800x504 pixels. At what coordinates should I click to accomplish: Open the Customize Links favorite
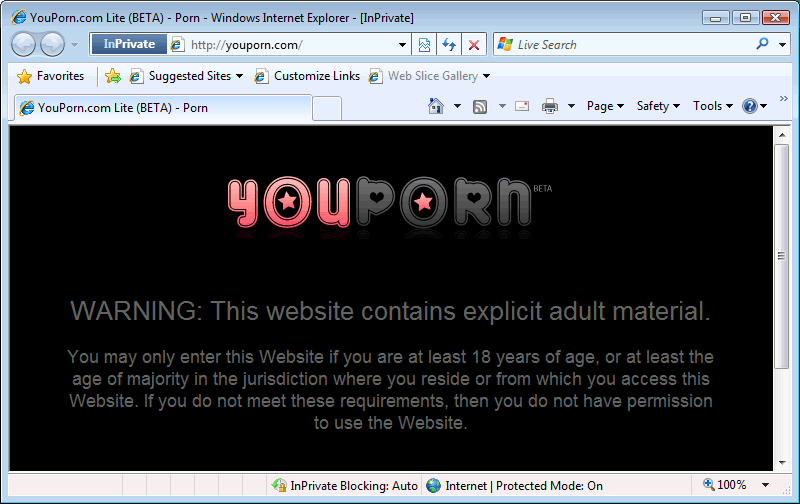click(x=308, y=76)
